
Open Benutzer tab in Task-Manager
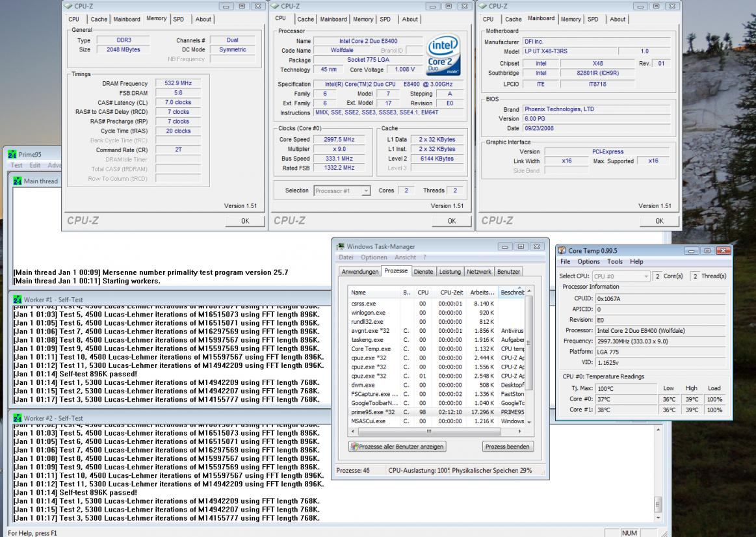click(508, 272)
